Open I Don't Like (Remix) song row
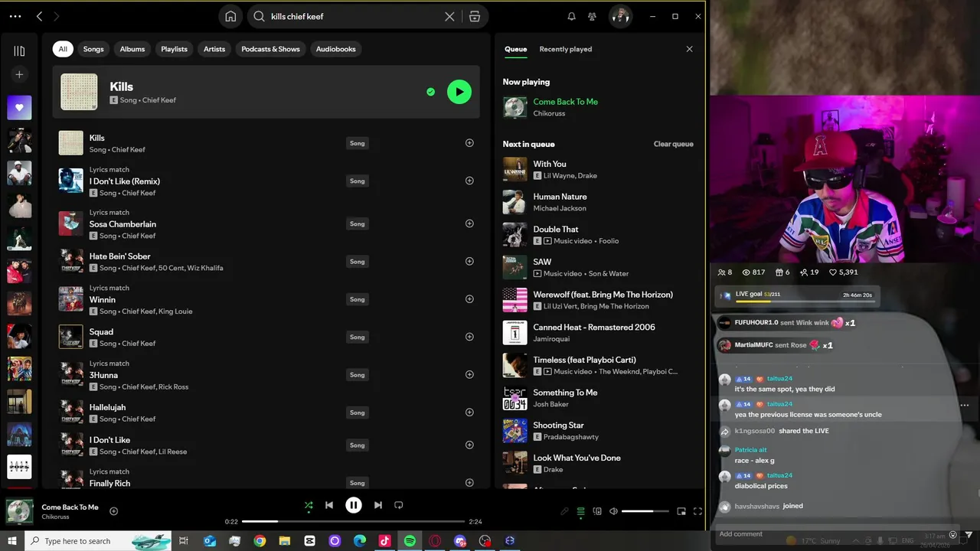 tap(266, 181)
